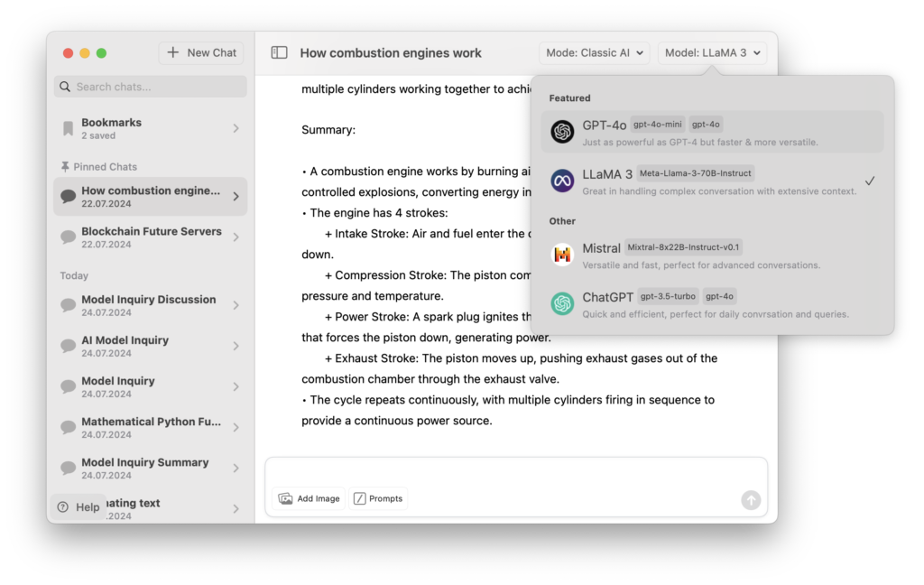Image resolution: width=924 pixels, height=585 pixels.
Task: Click the magnifier icon in search field
Action: click(65, 87)
